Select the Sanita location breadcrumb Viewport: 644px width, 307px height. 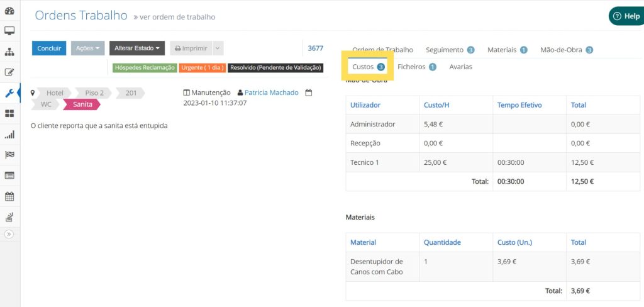[x=82, y=104]
